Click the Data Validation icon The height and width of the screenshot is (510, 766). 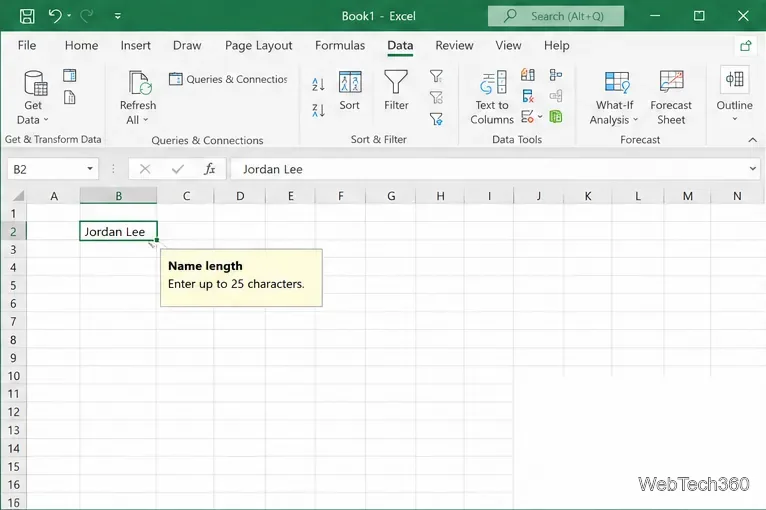(x=528, y=117)
